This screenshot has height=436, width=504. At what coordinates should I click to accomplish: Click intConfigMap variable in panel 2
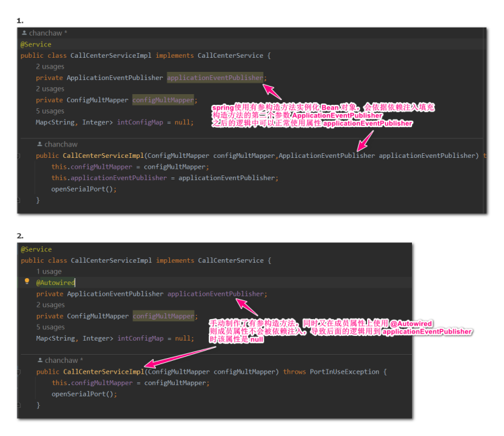140,339
